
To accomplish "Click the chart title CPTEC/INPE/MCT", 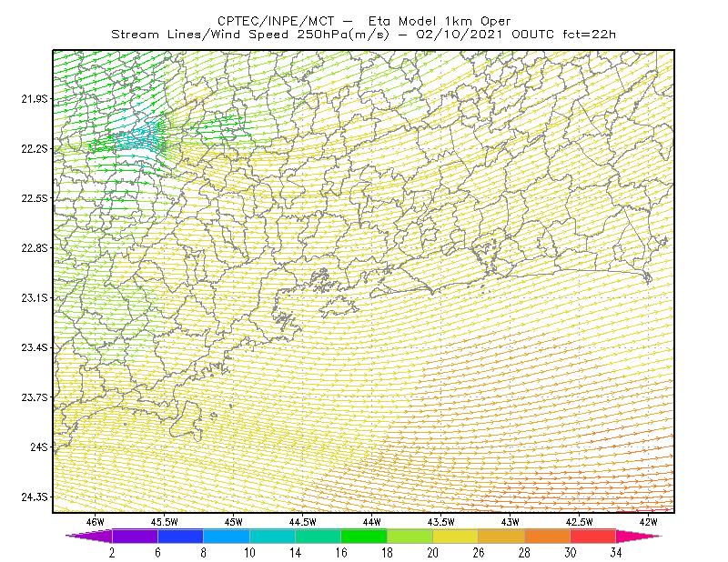I will tap(276, 21).
